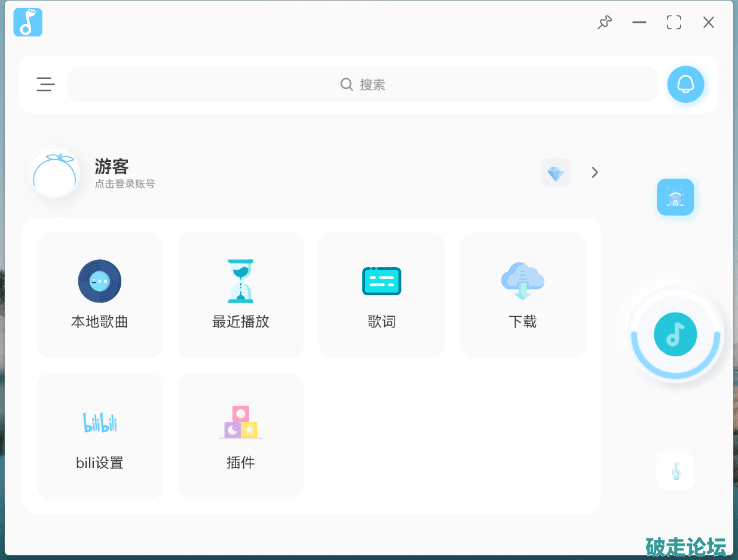Click the guest avatar picture

[54, 173]
